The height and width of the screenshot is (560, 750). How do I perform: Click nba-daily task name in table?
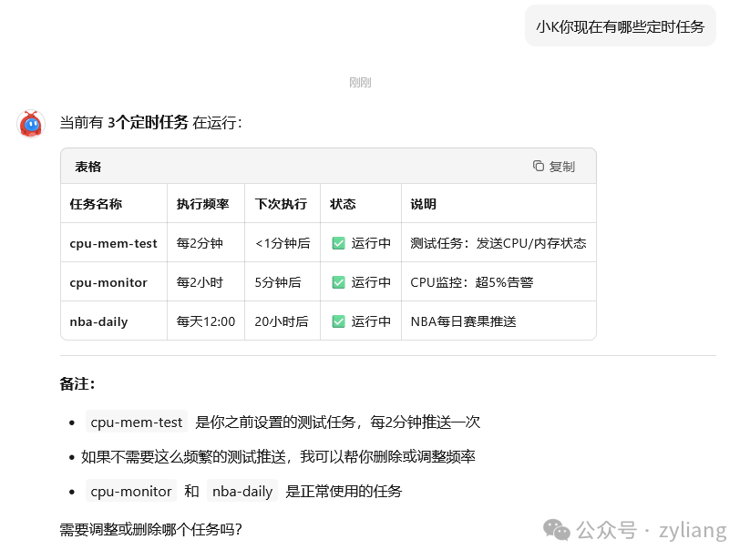[x=99, y=321]
